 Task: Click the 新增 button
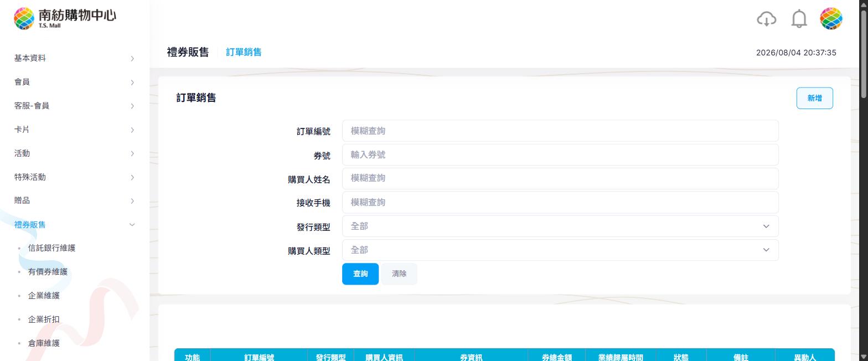click(814, 98)
